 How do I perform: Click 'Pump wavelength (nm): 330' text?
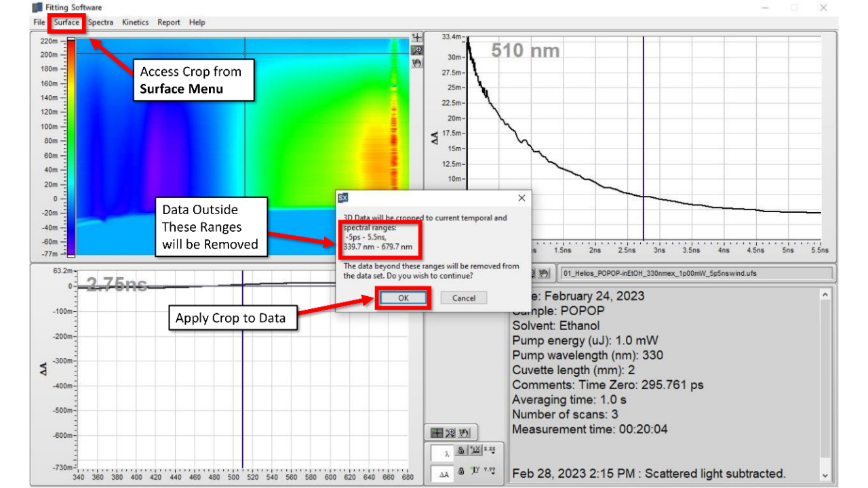pyautogui.click(x=587, y=355)
